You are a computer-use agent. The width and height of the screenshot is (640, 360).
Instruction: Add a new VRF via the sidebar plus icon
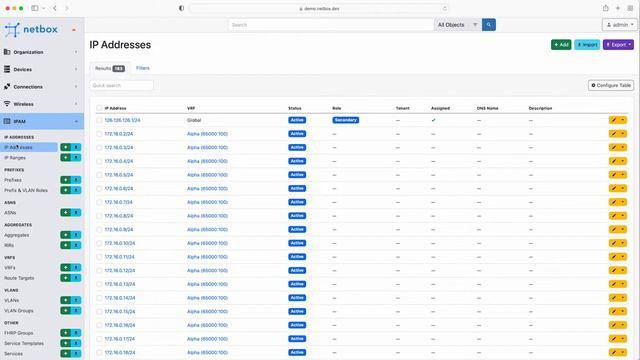[65, 268]
